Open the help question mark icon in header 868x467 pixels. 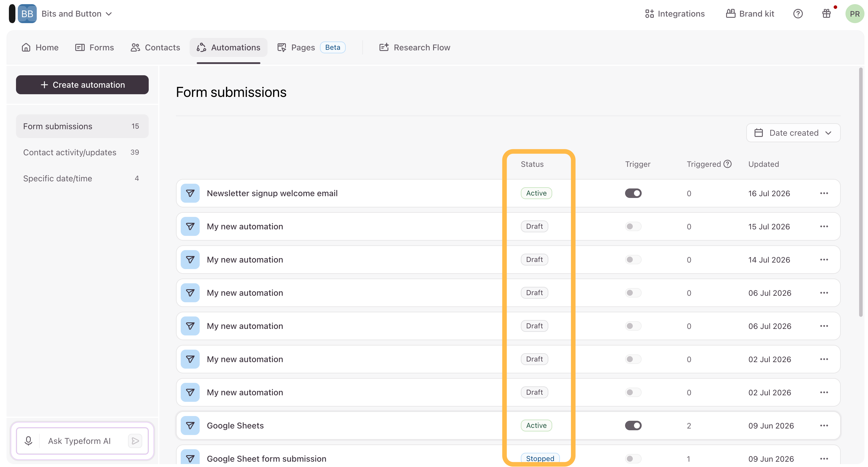click(x=797, y=14)
